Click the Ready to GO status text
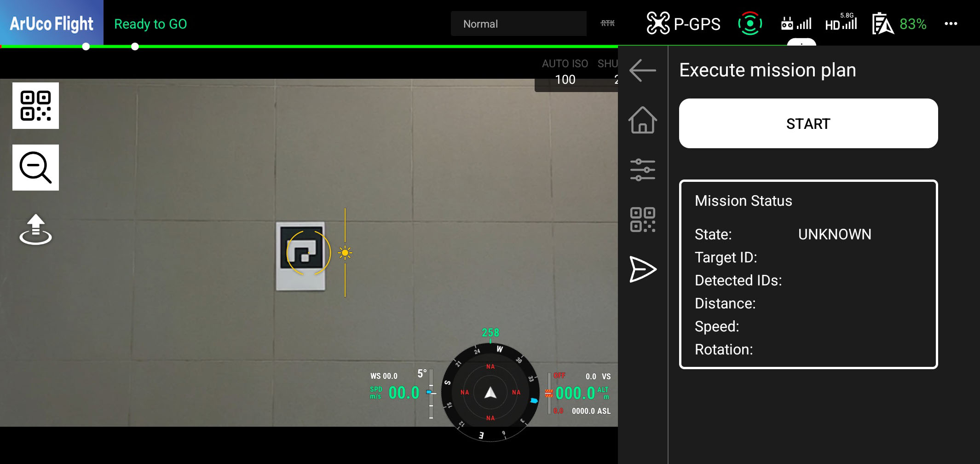Screen dimensions: 980x464 point(150,24)
